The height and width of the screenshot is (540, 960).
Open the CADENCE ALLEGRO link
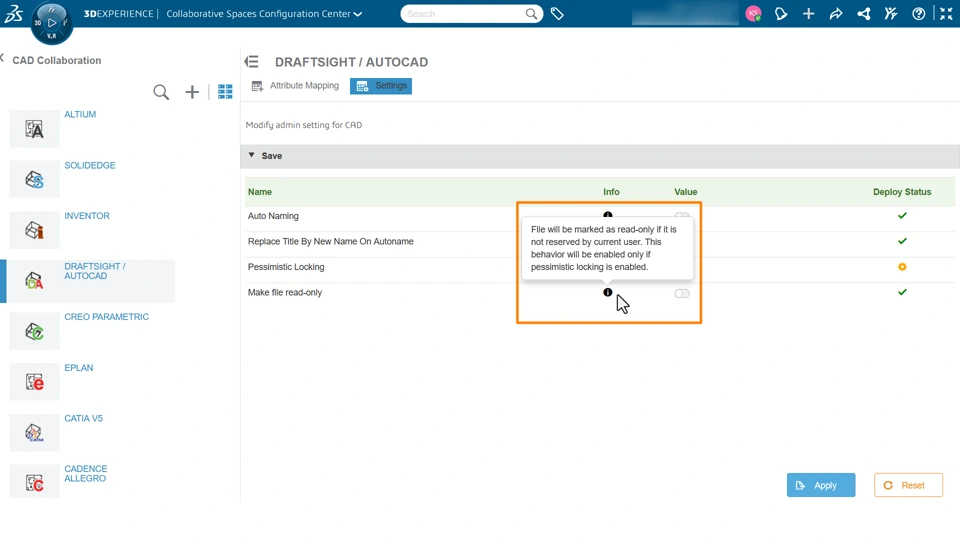(x=86, y=473)
